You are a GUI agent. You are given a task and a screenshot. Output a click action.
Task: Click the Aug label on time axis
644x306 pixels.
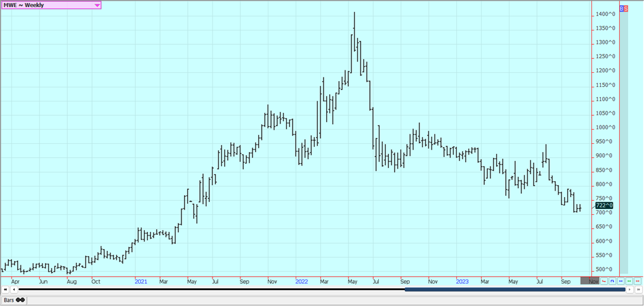point(72,282)
